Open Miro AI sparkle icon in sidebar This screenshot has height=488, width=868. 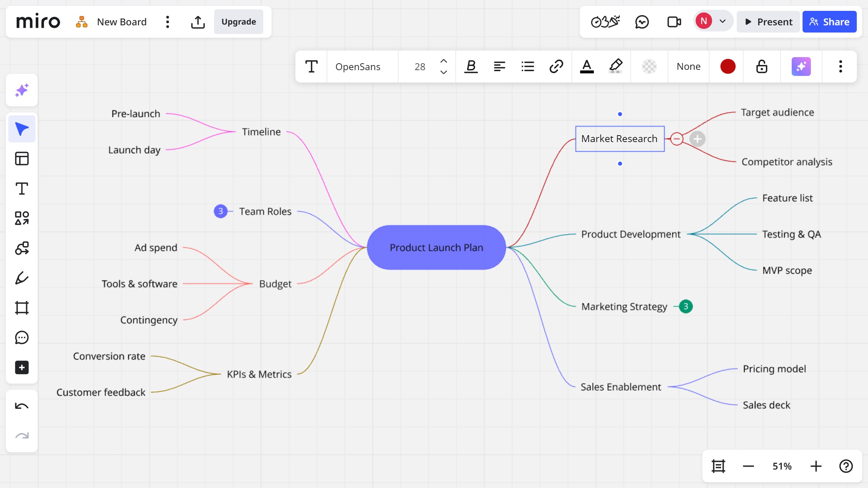22,90
